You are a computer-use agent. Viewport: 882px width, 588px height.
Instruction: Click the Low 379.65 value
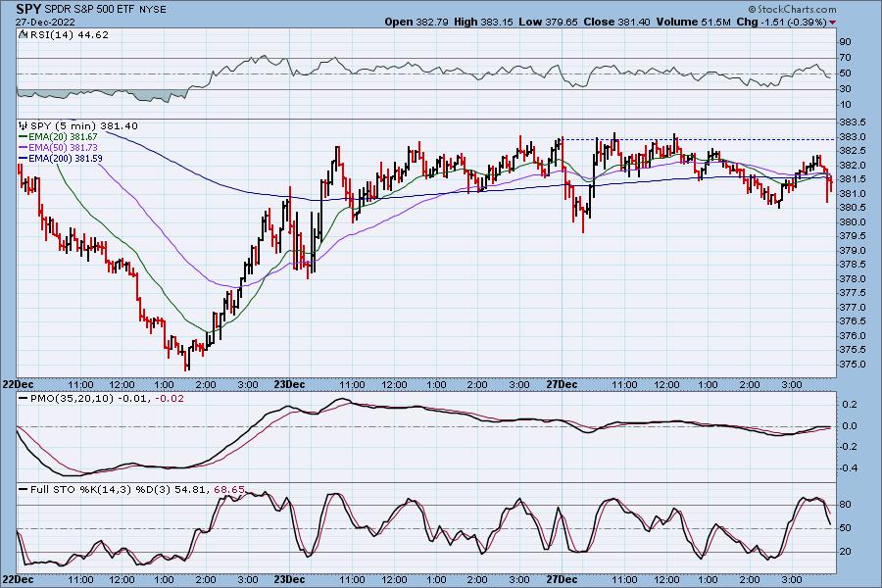click(x=548, y=22)
